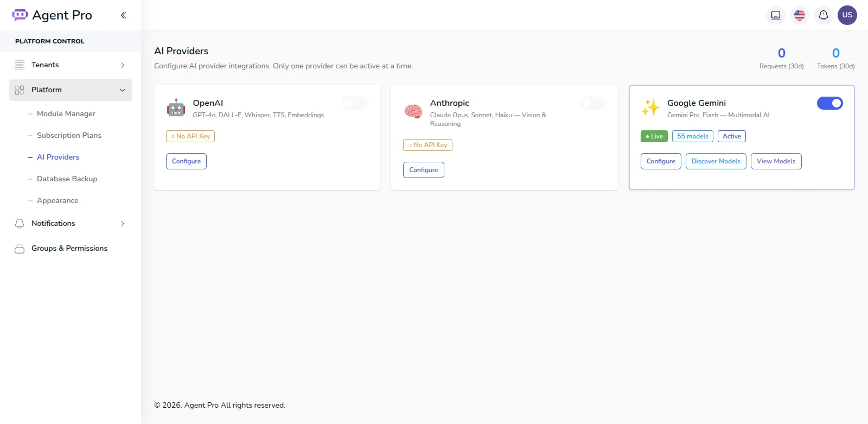Collapse the sidebar with double-chevron icon
Screen dimensions: 868x424
pos(123,15)
